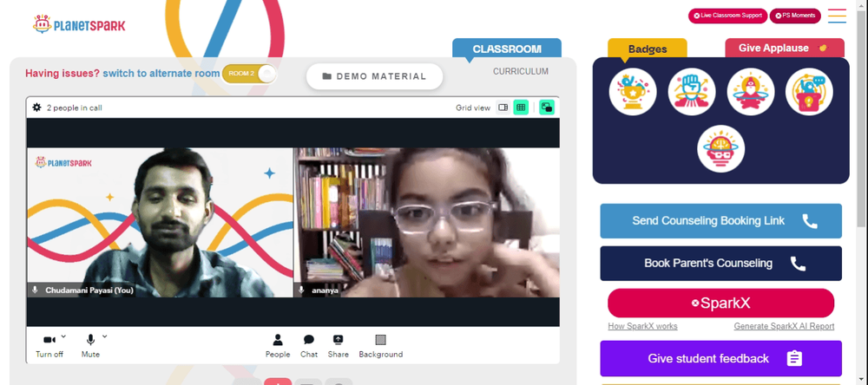Expand microphone options arrow
The width and height of the screenshot is (868, 385).
click(105, 336)
